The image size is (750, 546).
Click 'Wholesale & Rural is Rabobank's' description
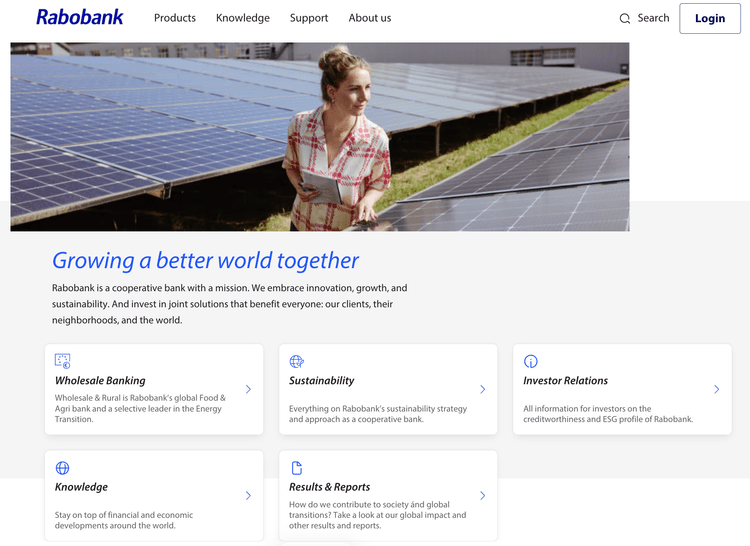(x=140, y=408)
